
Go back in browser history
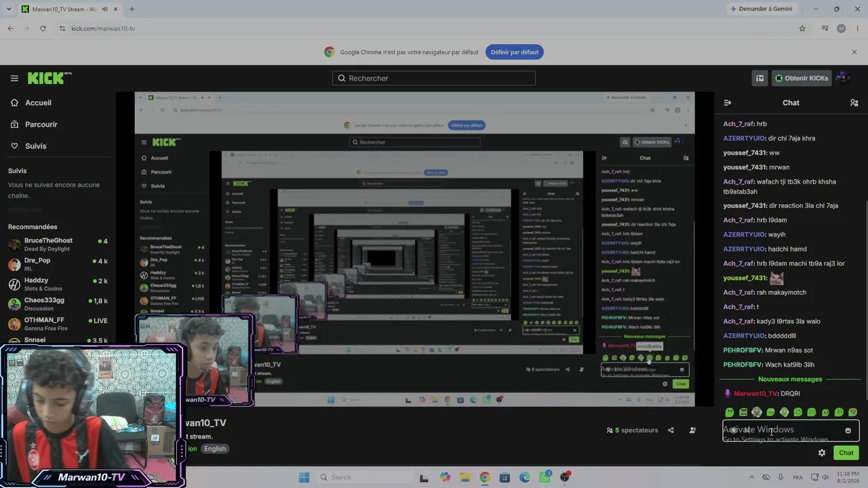(x=10, y=28)
